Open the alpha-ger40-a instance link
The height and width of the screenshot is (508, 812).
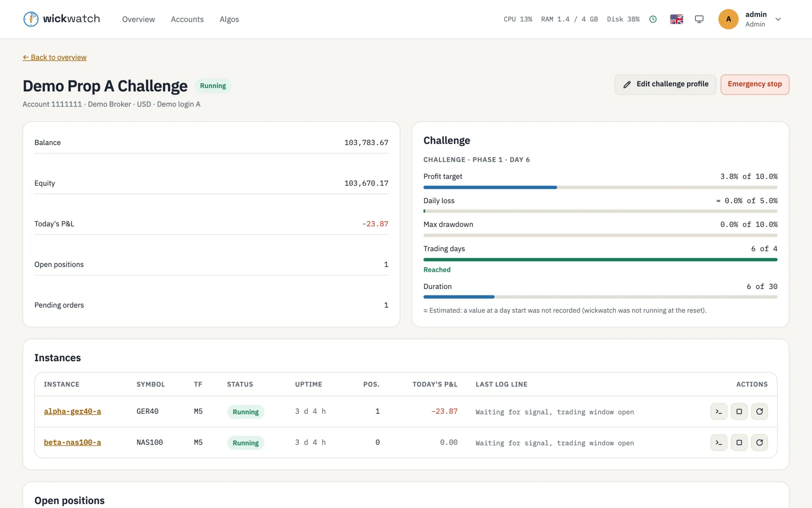coord(72,411)
